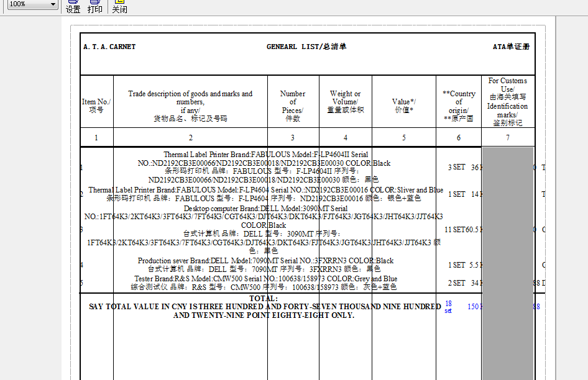588x380 pixels.
Task: Click the 打印 (Print) toolbar icon
Action: (95, 6)
